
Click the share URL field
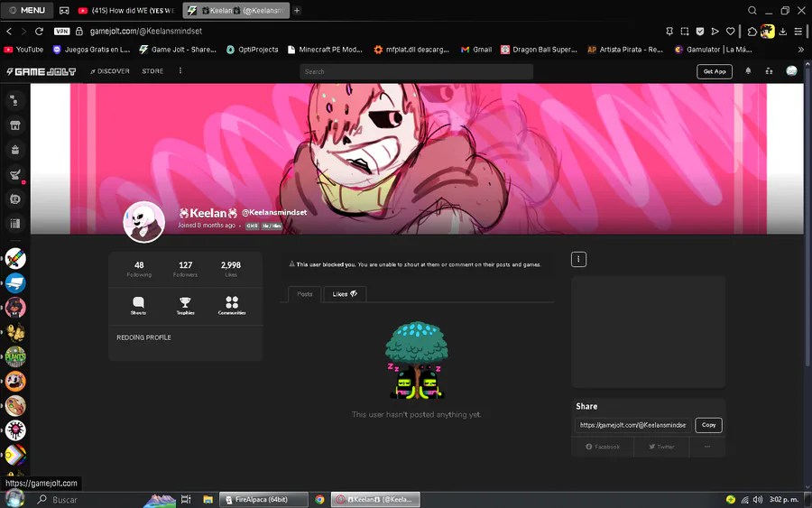point(632,425)
